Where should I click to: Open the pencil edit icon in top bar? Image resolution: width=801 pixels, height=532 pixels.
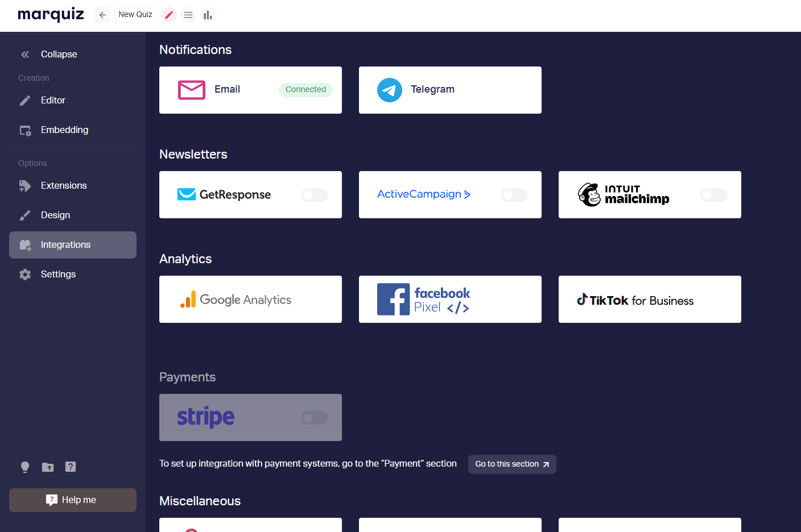tap(169, 15)
